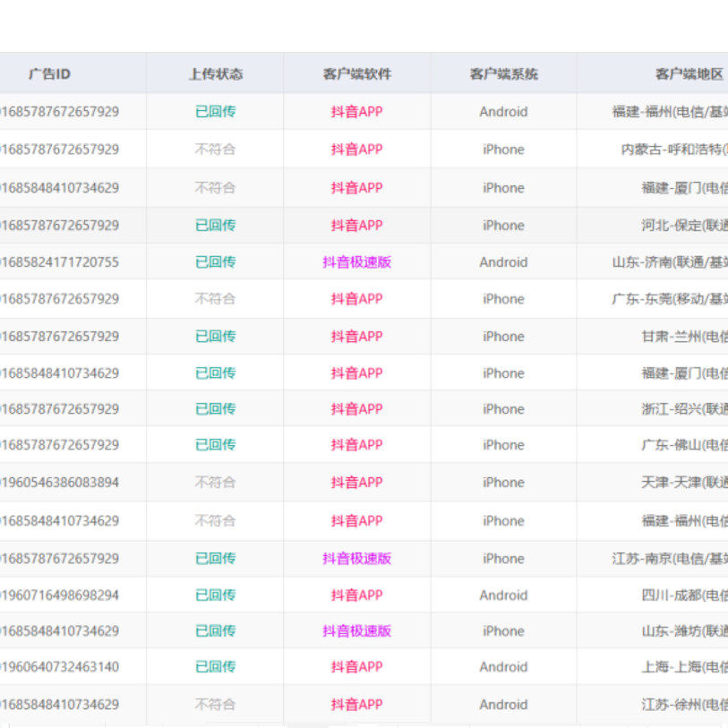This screenshot has height=728, width=728.
Task: Select 抖音极速版 in the 江苏-南京 row
Action: [x=356, y=559]
